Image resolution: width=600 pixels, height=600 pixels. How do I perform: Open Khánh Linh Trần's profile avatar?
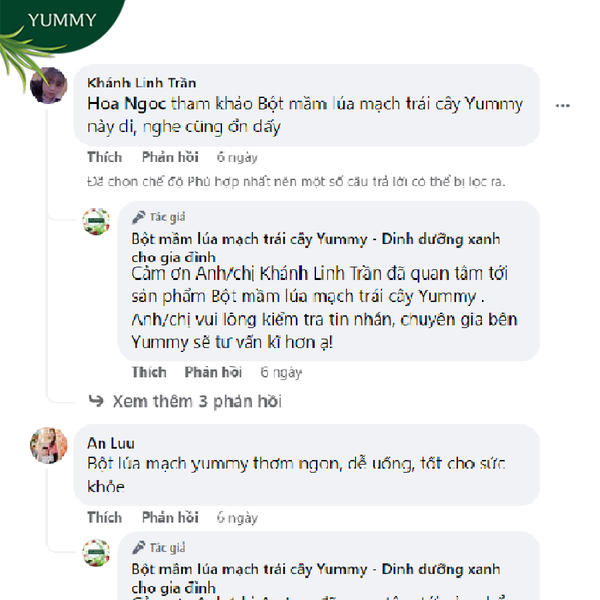pos(49,86)
